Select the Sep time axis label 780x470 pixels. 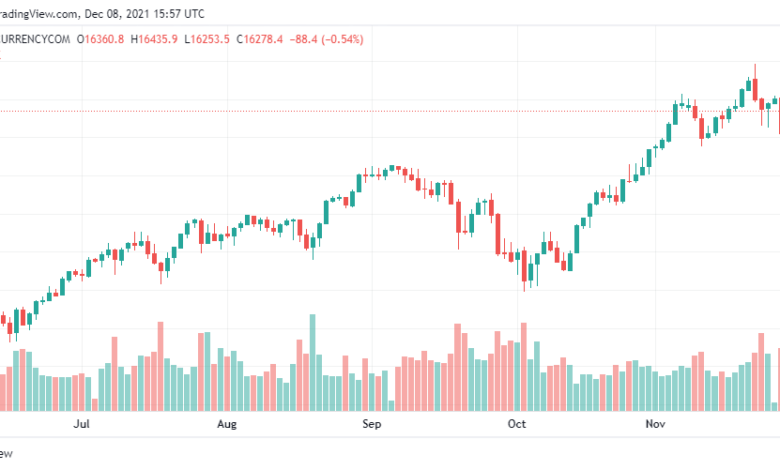click(372, 425)
